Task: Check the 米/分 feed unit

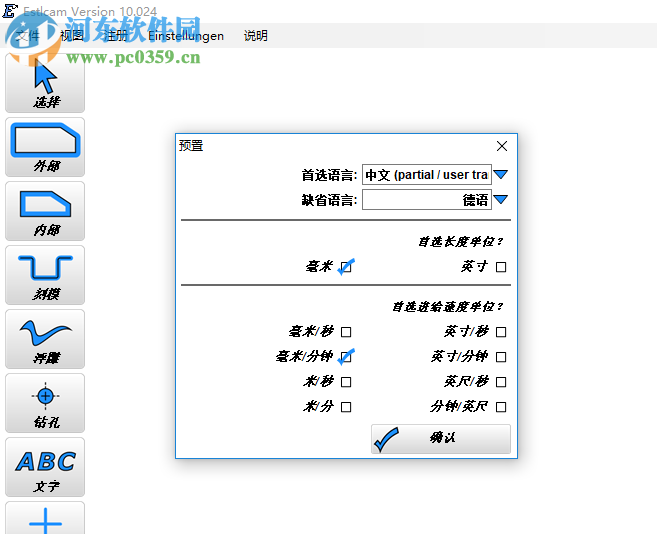Action: 346,407
